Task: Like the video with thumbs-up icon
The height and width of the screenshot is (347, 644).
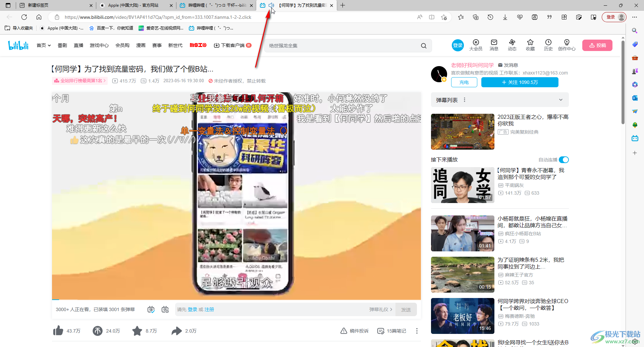Action: tap(58, 331)
